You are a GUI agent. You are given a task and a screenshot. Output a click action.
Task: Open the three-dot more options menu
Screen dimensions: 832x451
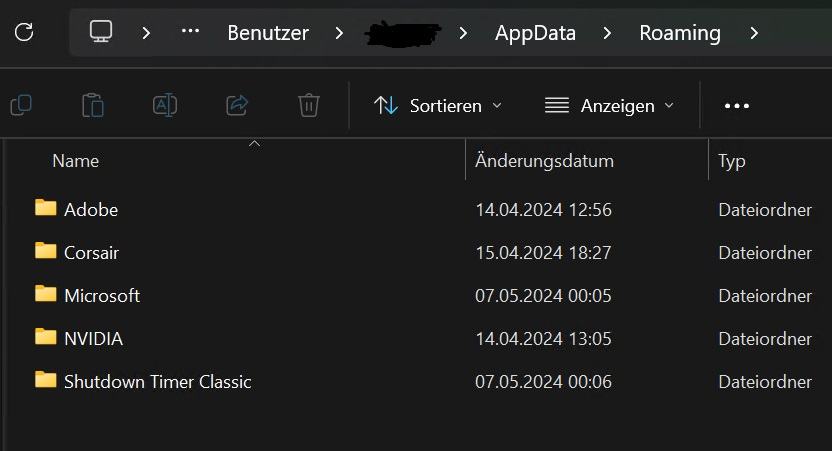737,105
